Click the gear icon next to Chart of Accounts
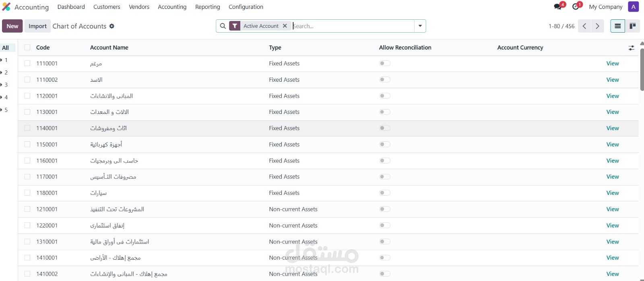Viewport: 644px width, 281px height. 112,26
